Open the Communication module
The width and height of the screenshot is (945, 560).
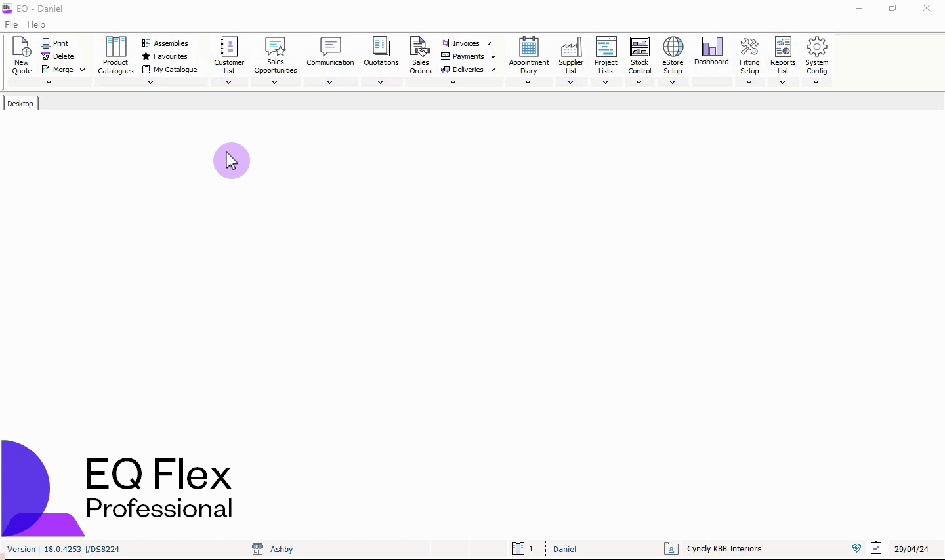tap(330, 52)
